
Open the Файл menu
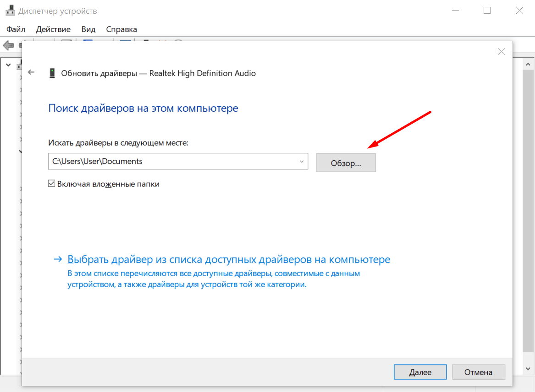pyautogui.click(x=16, y=29)
